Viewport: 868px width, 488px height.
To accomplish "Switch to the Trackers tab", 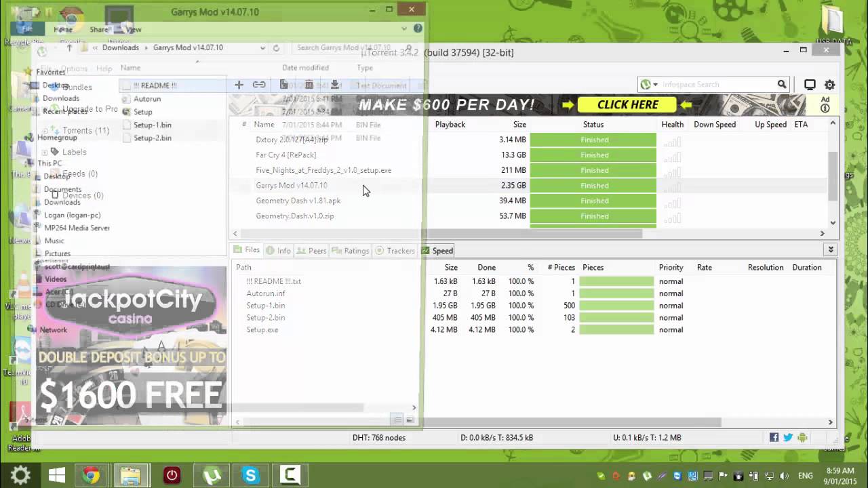I will click(x=395, y=251).
